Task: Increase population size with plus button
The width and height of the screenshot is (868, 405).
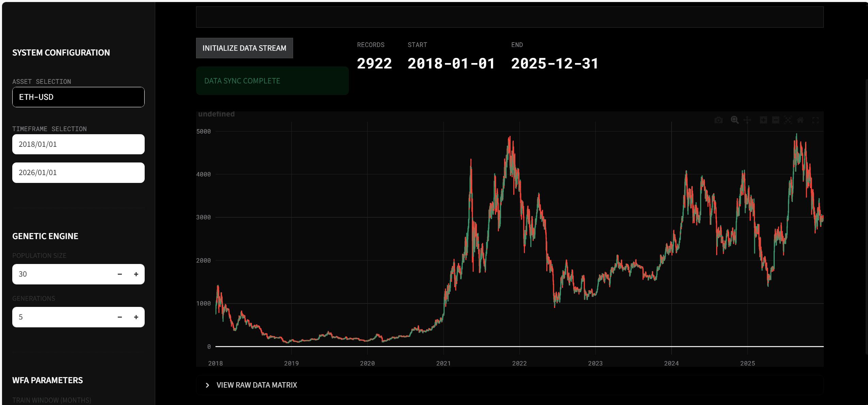Action: coord(136,274)
